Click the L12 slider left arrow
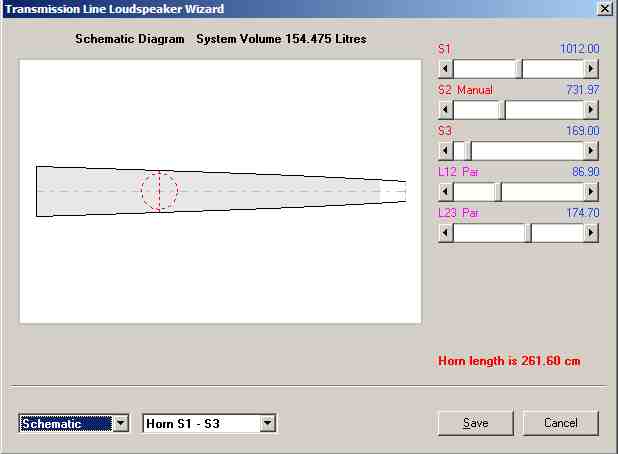 pos(446,192)
